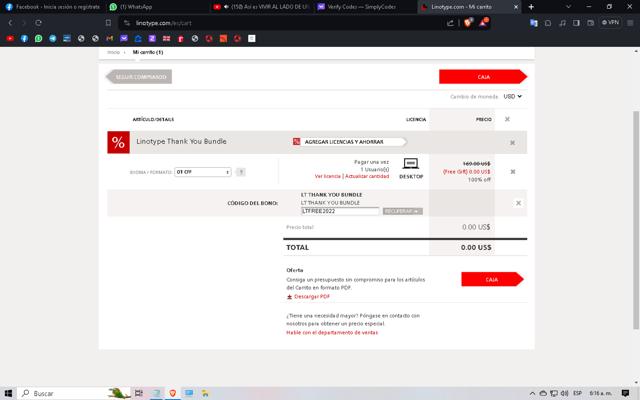Click the SEGUIR COMPRANDO button

click(139, 77)
